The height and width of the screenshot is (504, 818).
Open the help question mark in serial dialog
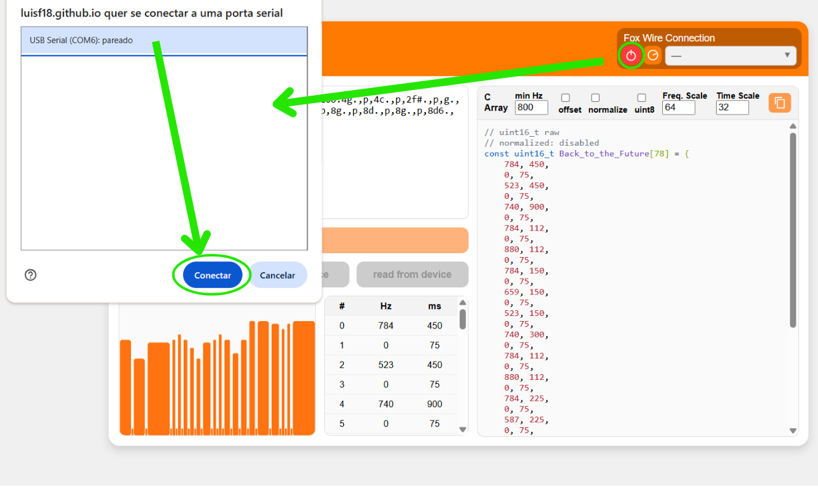click(30, 275)
